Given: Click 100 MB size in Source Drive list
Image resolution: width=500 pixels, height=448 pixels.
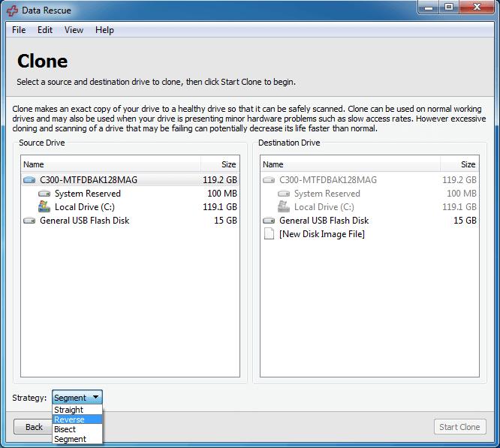Looking at the screenshot, I should [222, 194].
